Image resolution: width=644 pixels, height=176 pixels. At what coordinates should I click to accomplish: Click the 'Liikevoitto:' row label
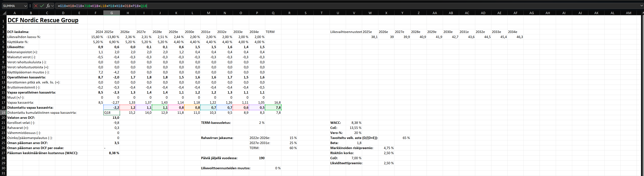point(16,47)
